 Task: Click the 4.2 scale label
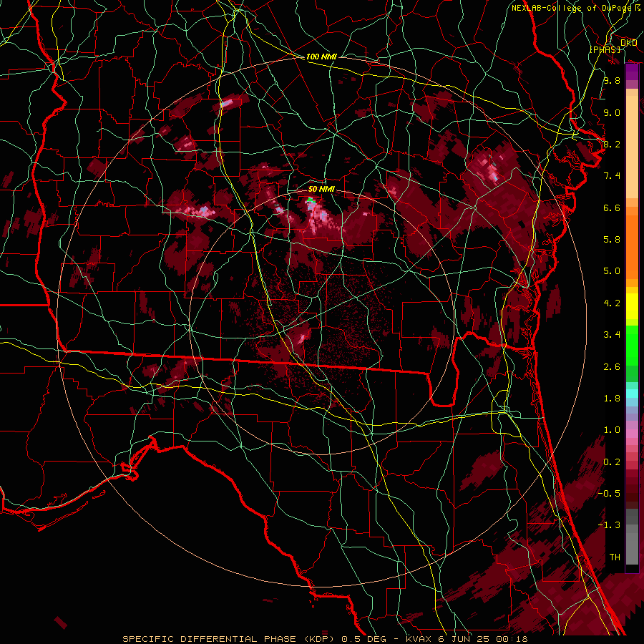[x=612, y=303]
